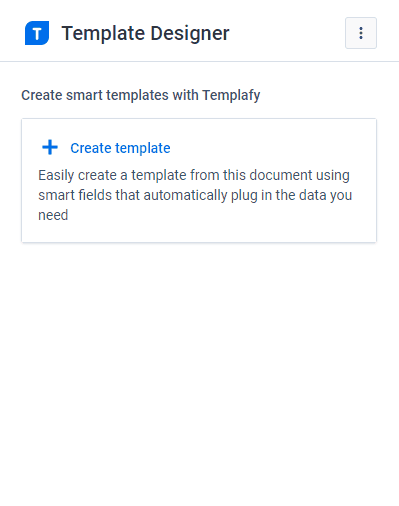Click the blue Templafy T logo

[37, 33]
